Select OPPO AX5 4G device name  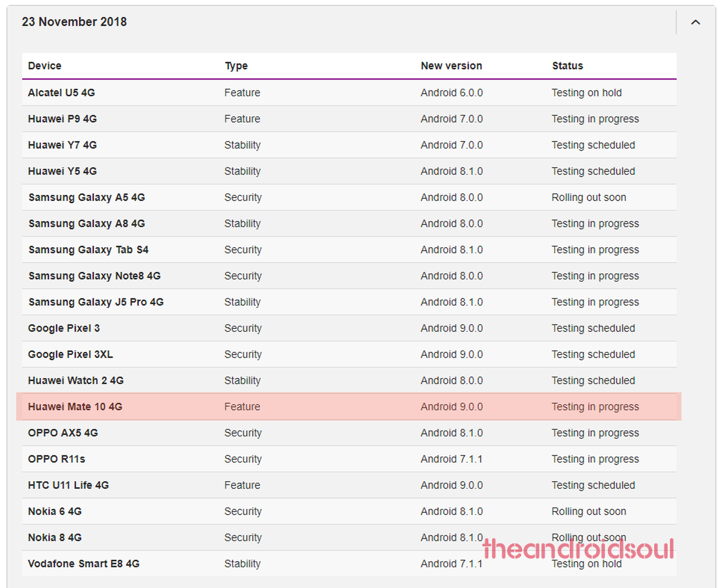pos(63,433)
